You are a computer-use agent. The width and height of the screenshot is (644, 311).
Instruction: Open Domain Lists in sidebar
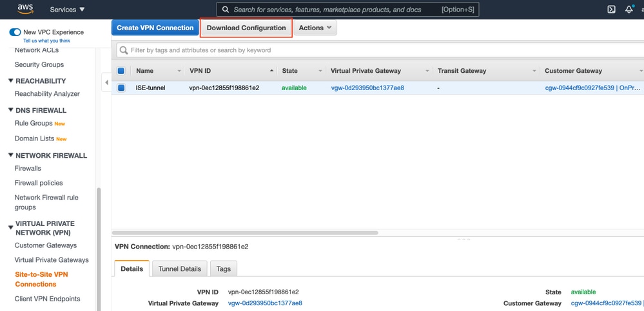(35, 138)
